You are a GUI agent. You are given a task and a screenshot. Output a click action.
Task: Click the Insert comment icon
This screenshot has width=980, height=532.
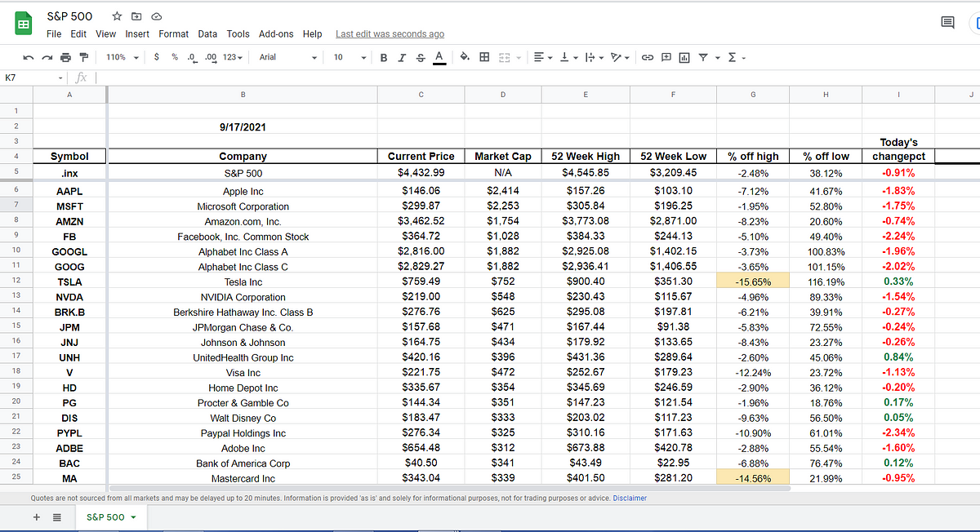[666, 57]
